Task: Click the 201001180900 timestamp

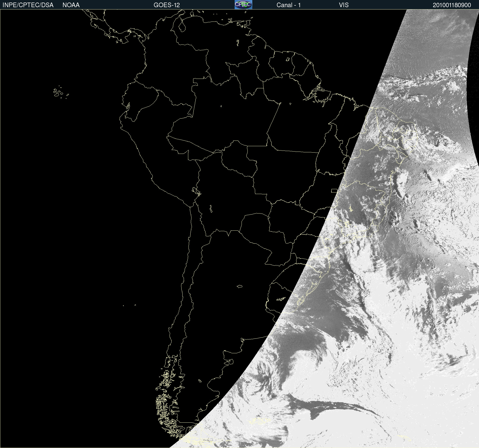Action: 452,5
